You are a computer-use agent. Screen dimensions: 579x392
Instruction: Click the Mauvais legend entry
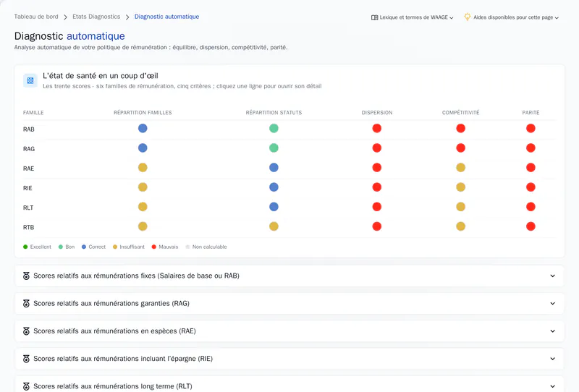point(165,247)
